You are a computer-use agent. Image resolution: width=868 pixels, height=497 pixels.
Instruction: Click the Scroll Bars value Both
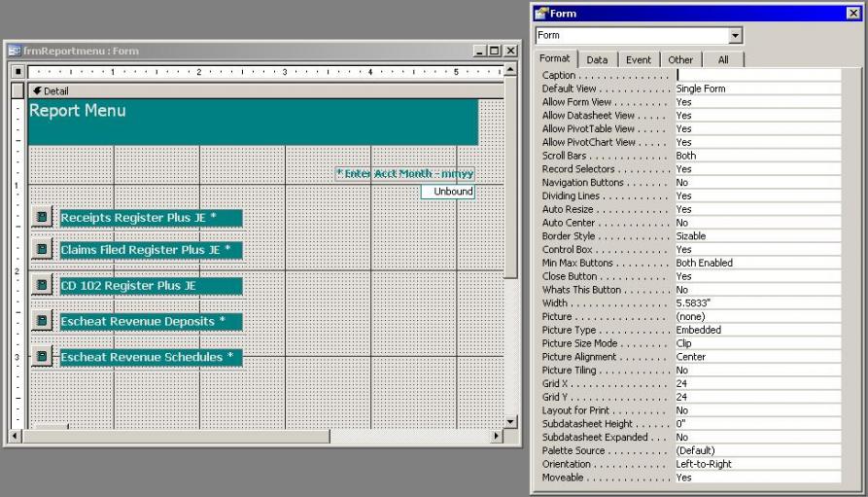click(758, 156)
